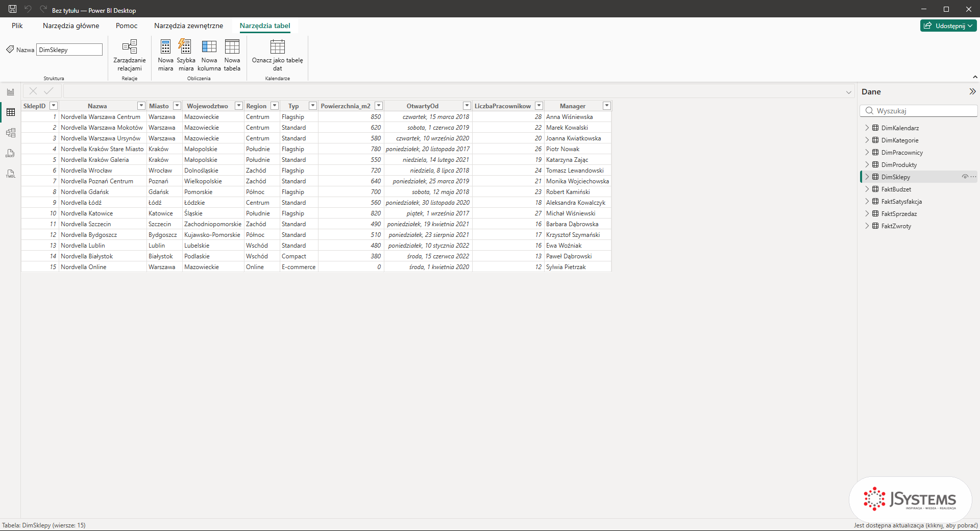The width and height of the screenshot is (980, 531).
Task: Select the FaktBudzet table in Dane
Action: (x=896, y=189)
